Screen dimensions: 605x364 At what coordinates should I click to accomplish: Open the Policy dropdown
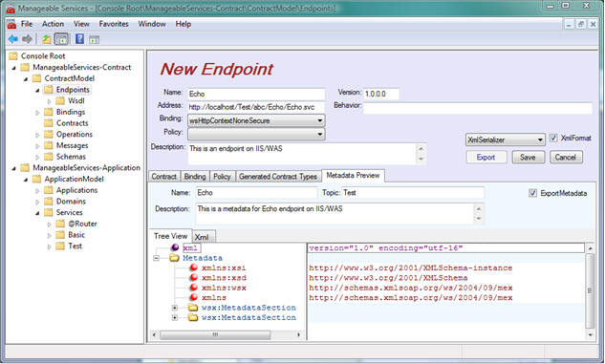(x=256, y=134)
